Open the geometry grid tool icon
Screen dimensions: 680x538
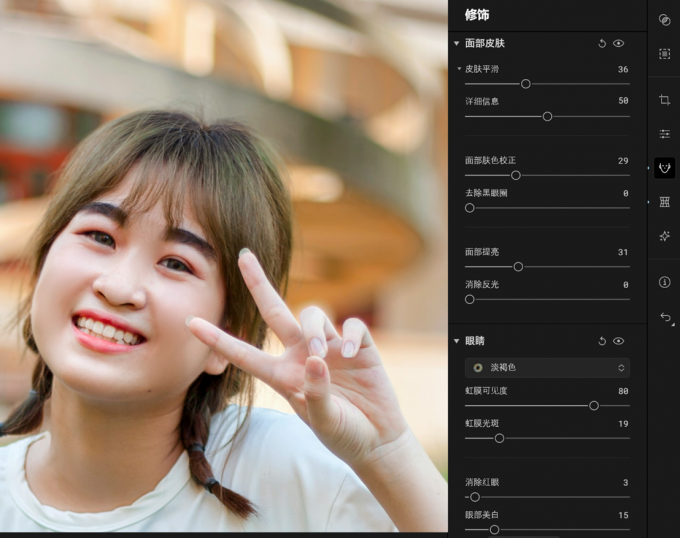pos(664,202)
